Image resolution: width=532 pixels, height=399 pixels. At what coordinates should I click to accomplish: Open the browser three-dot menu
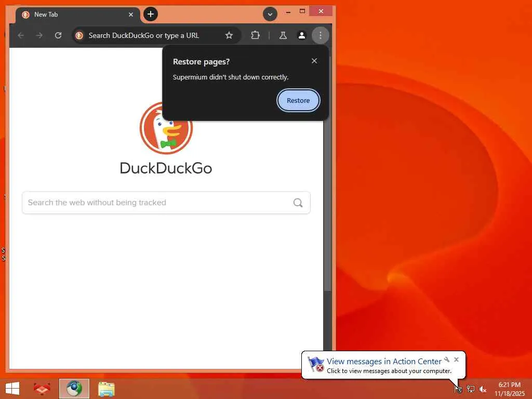point(320,35)
